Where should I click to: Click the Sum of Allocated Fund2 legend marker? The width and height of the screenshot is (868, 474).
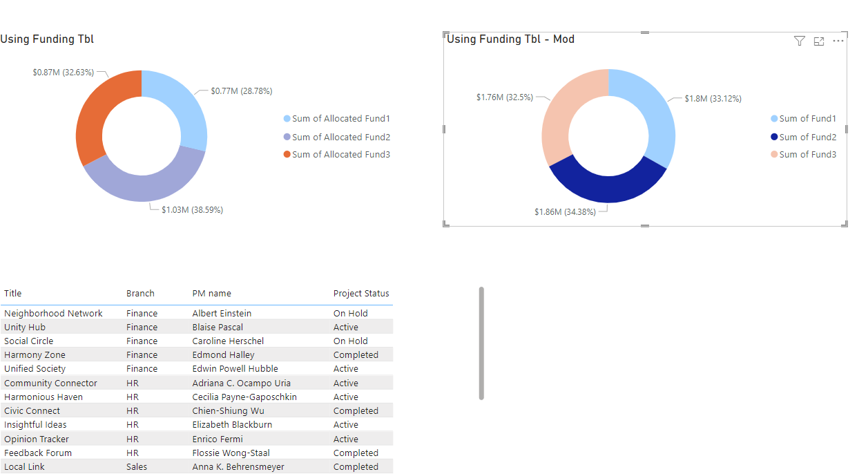(x=287, y=137)
